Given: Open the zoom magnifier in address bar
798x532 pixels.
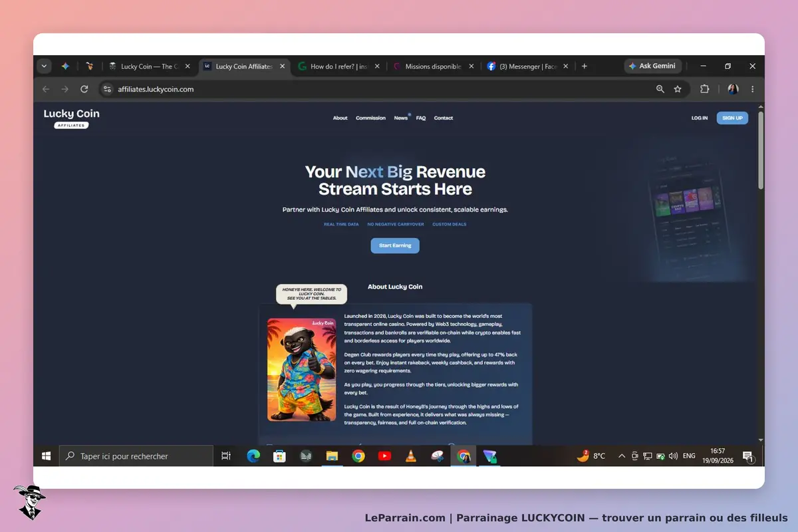Looking at the screenshot, I should (x=660, y=89).
